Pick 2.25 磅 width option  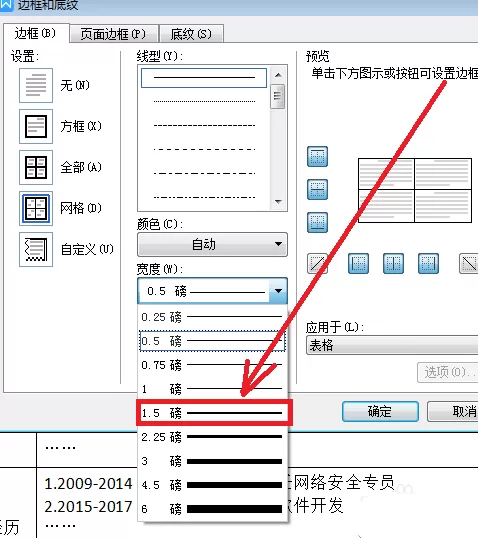click(x=212, y=437)
